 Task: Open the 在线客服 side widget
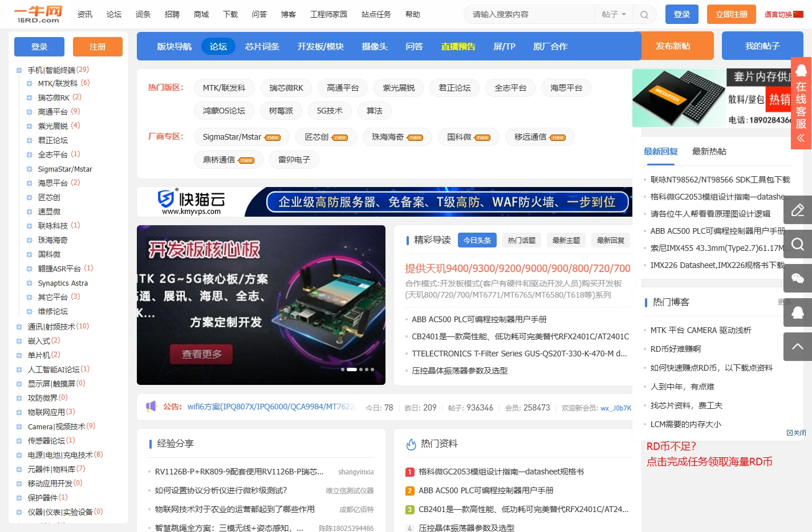click(x=801, y=103)
